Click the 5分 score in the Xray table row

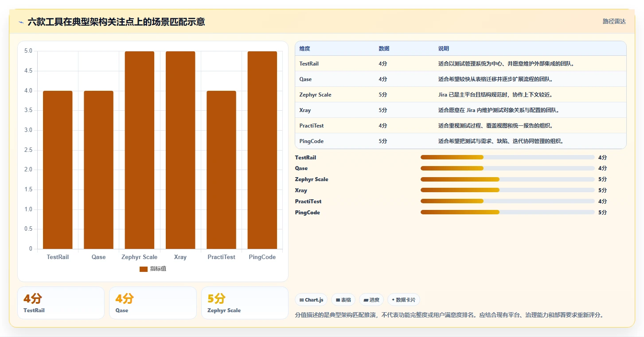tap(383, 110)
